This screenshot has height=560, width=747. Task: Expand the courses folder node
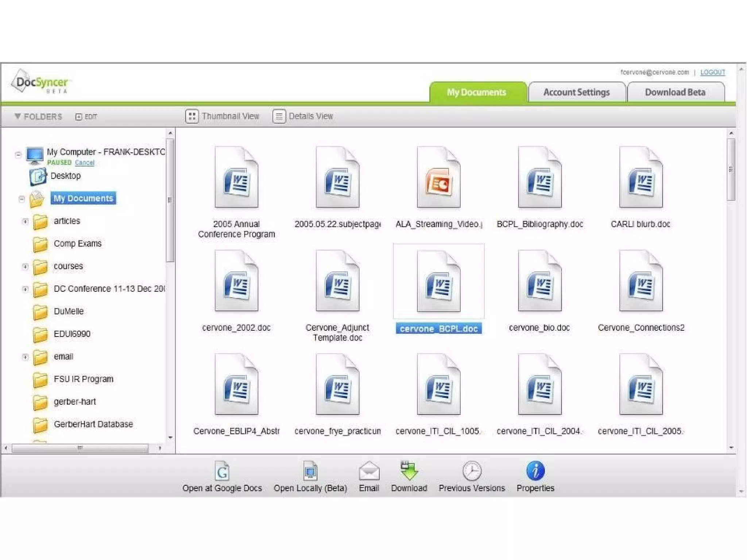coord(25,267)
